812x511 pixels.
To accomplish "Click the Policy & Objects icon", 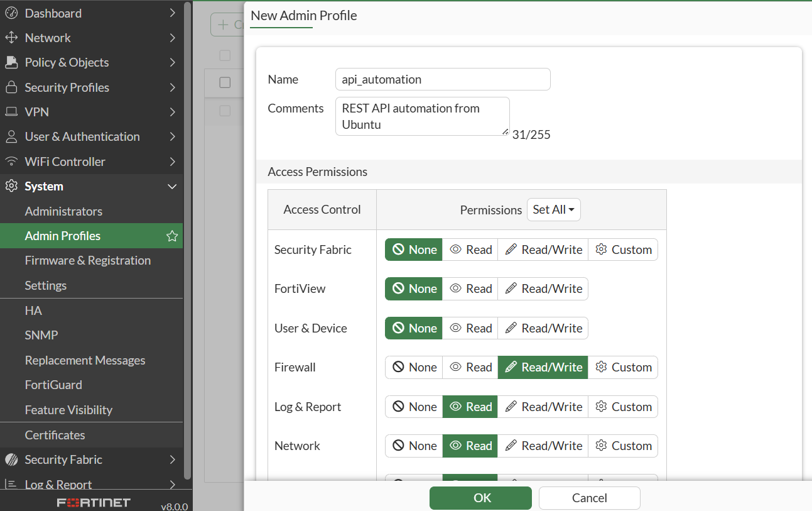I will click(x=11, y=62).
